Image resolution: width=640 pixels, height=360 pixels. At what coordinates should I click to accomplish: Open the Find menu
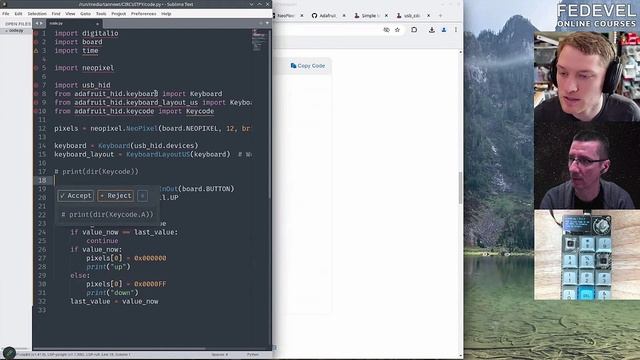coord(56,13)
